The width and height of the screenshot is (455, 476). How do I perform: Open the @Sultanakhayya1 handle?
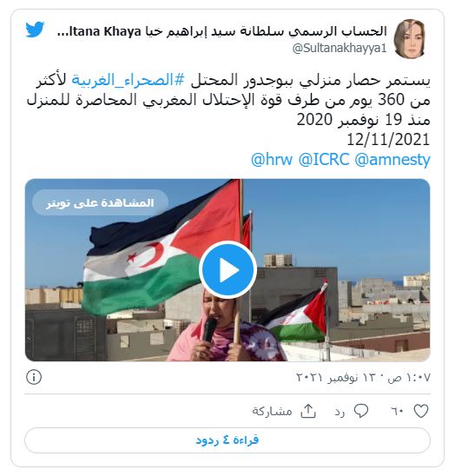pos(340,49)
